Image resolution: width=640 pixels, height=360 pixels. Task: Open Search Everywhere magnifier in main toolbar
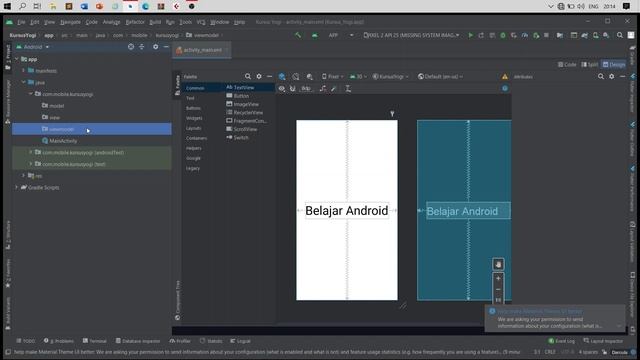(x=620, y=36)
